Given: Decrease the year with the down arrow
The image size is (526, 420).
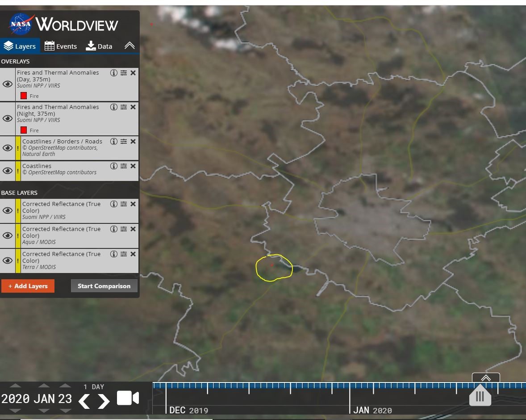Looking at the screenshot, I should (x=16, y=411).
